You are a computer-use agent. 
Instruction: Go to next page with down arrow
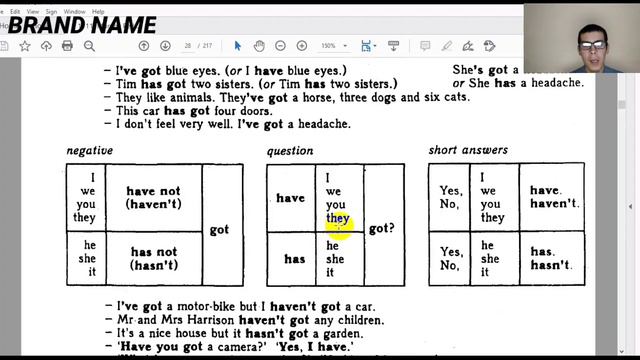point(165,46)
